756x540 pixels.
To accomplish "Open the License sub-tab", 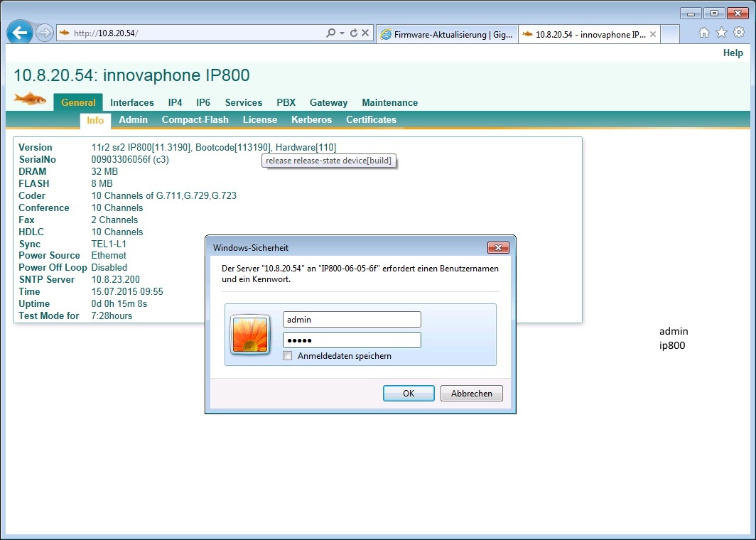I will pyautogui.click(x=260, y=119).
